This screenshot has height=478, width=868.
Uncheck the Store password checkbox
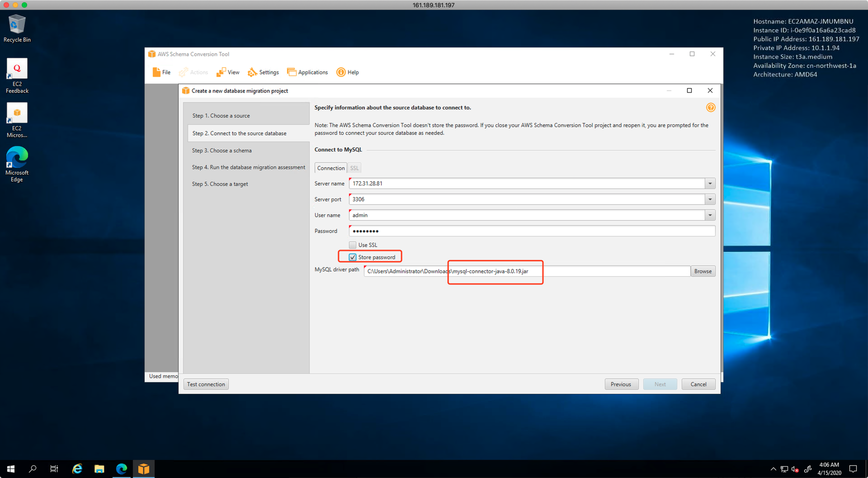(x=353, y=257)
